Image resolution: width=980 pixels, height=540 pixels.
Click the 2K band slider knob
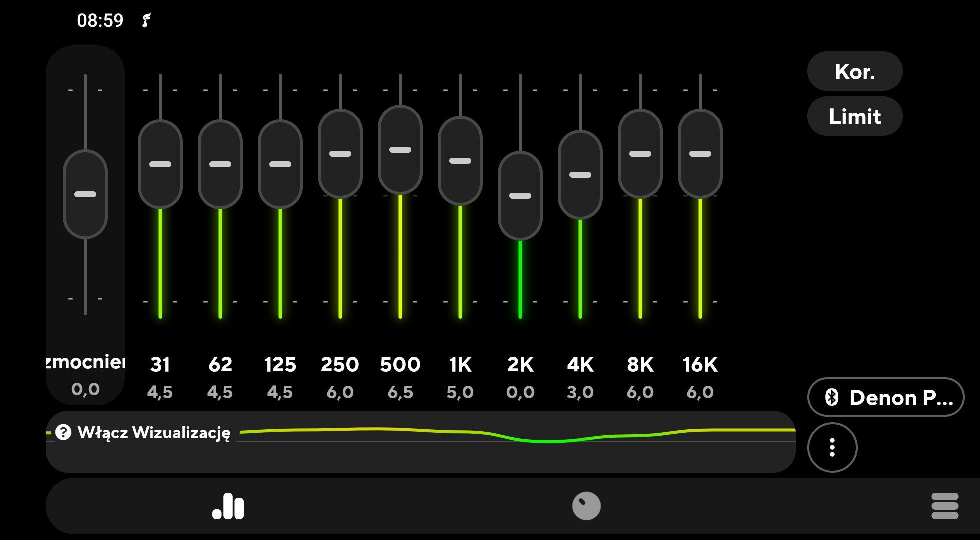(520, 196)
